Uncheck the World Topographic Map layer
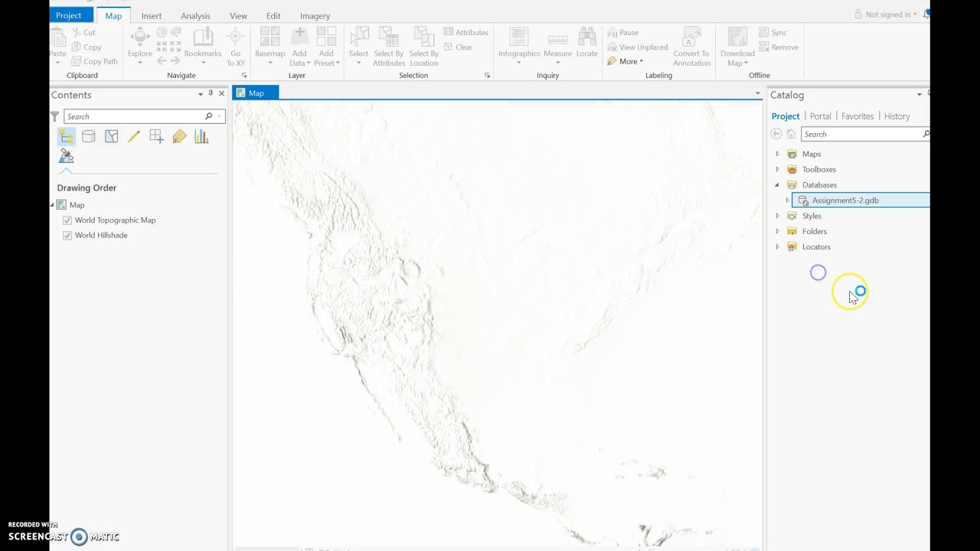Screen dimensions: 980x551 (x=67, y=220)
